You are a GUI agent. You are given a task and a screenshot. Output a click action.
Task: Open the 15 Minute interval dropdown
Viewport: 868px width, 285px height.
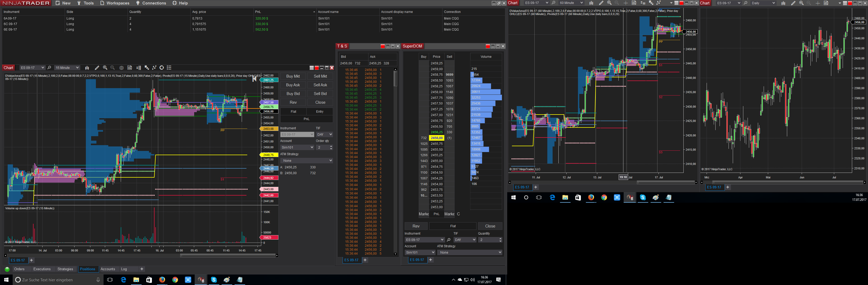(x=67, y=68)
